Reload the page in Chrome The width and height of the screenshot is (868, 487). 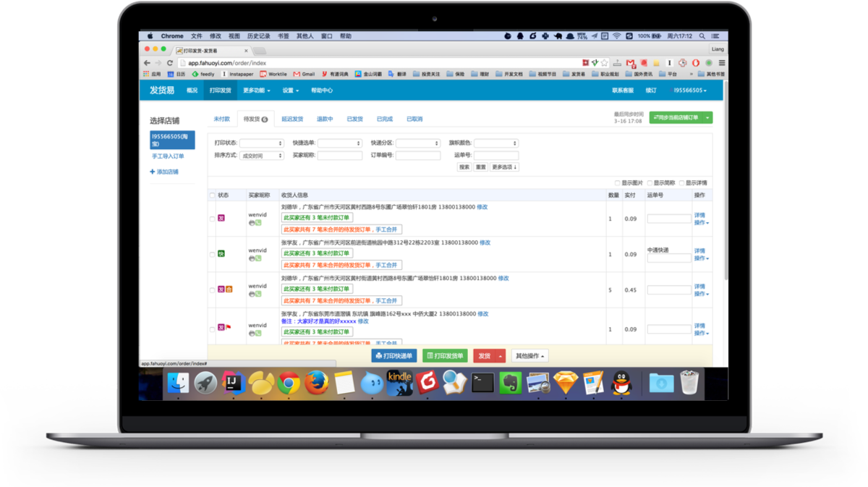(x=170, y=63)
